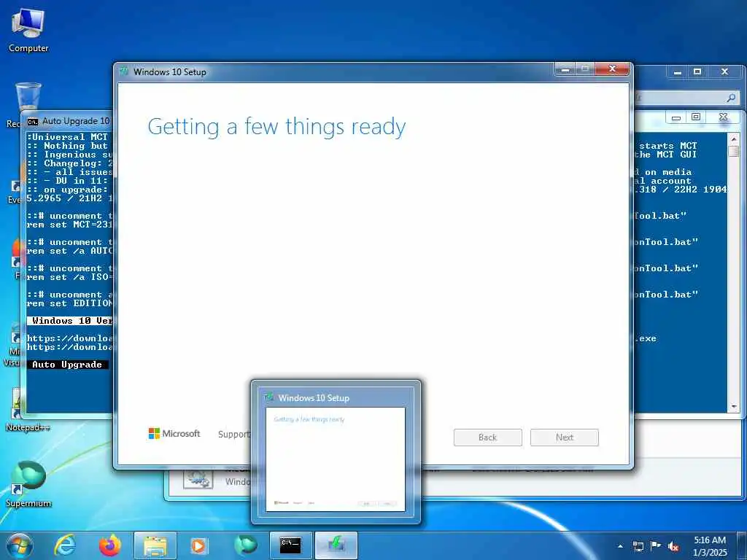The height and width of the screenshot is (560, 747).
Task: Launch Supermium from the desktop shortcut
Action: coord(28,483)
